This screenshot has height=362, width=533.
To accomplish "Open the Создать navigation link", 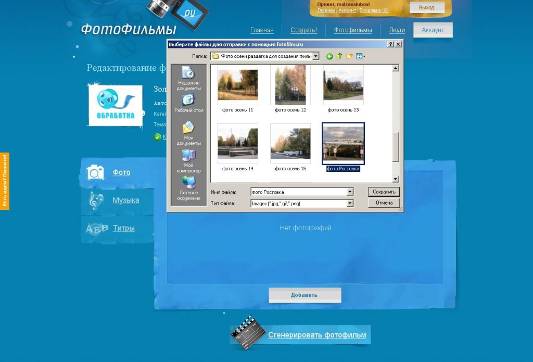I will [304, 30].
